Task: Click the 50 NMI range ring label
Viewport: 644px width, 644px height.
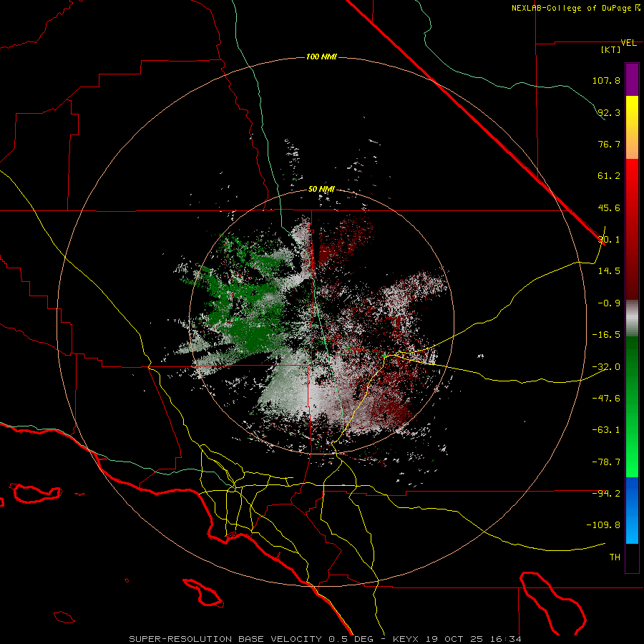Action: 321,189
